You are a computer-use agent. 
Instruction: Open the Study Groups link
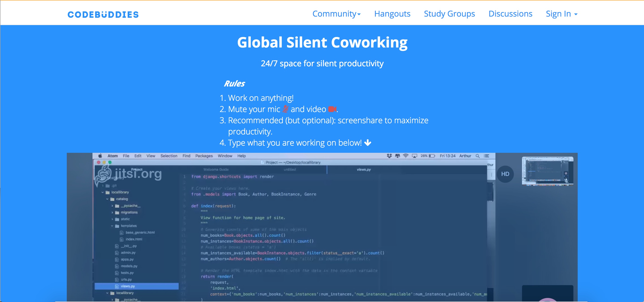click(x=449, y=14)
